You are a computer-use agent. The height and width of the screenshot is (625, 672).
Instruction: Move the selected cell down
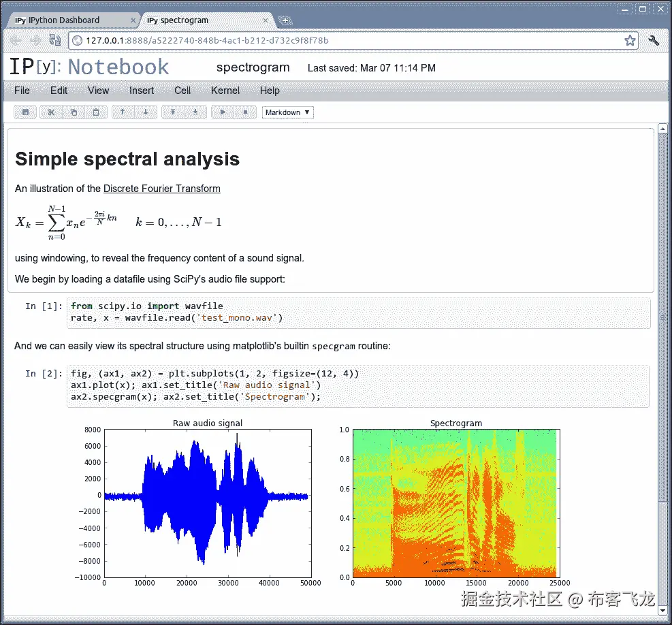[x=145, y=112]
